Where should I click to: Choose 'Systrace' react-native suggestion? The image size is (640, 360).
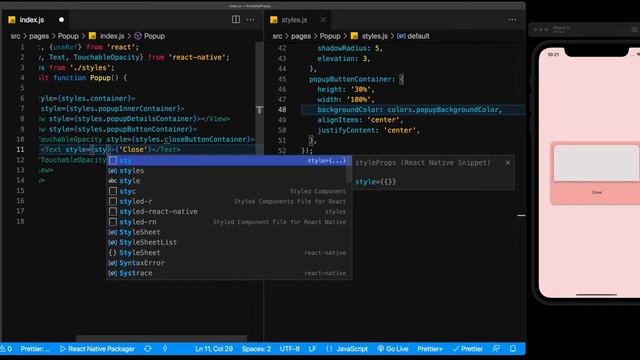pos(227,273)
